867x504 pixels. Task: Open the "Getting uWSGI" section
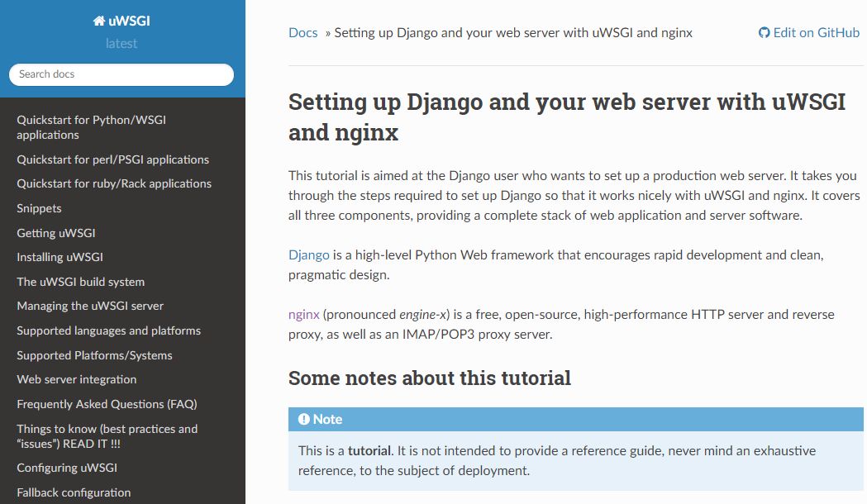tap(55, 233)
